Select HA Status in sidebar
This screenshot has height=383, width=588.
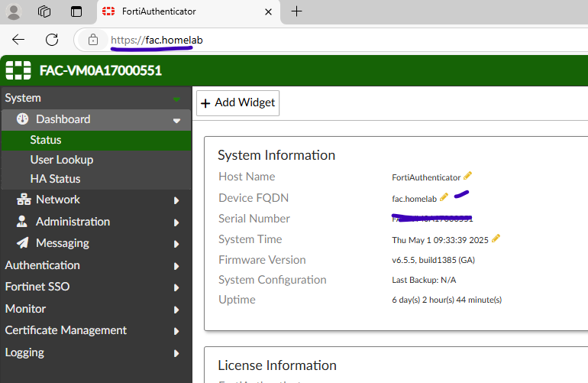tap(55, 179)
